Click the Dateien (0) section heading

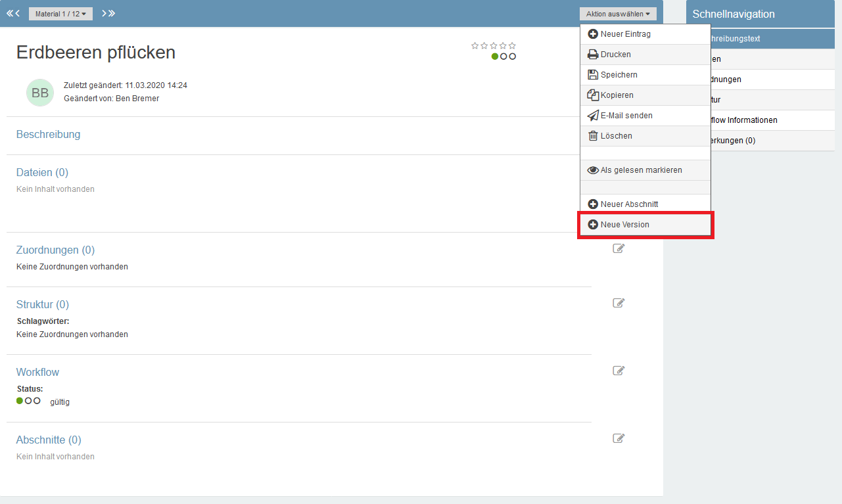point(42,172)
